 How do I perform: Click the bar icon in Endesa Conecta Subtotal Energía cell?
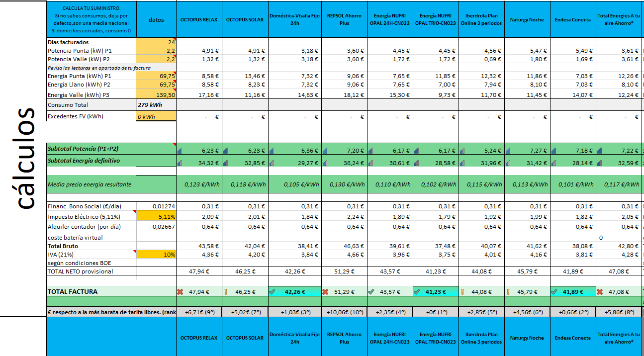tap(554, 162)
